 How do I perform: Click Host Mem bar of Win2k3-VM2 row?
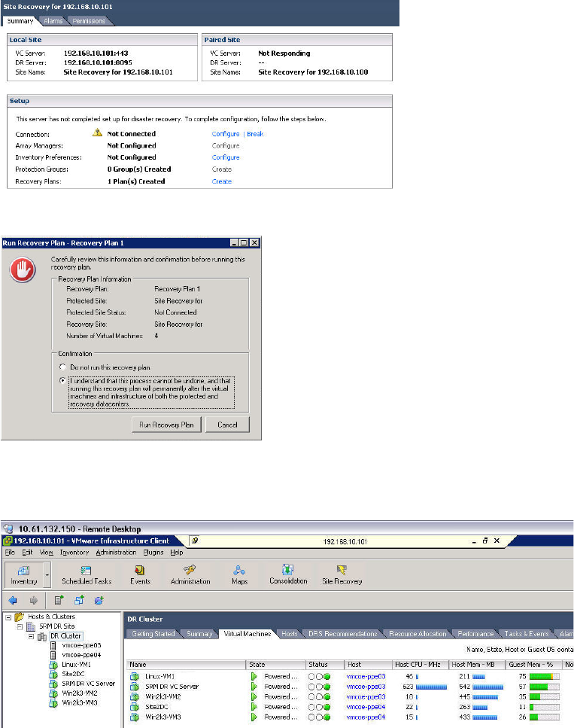tap(485, 697)
